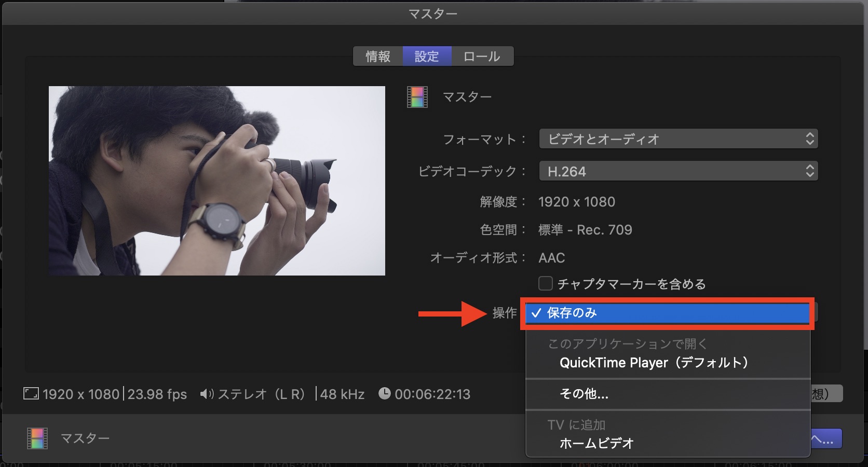868x467 pixels.
Task: Click the 標準 - Rec. 709 color space value
Action: coord(585,230)
